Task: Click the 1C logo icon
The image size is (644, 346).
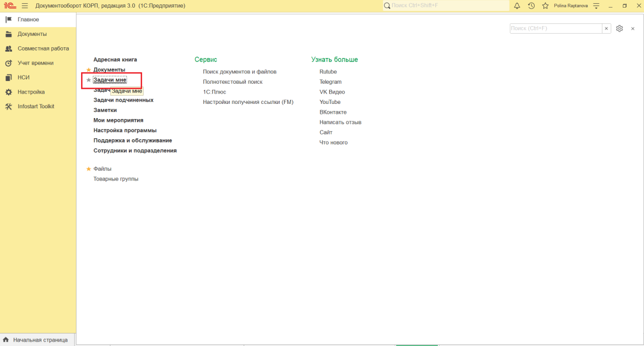Action: pyautogui.click(x=9, y=5)
